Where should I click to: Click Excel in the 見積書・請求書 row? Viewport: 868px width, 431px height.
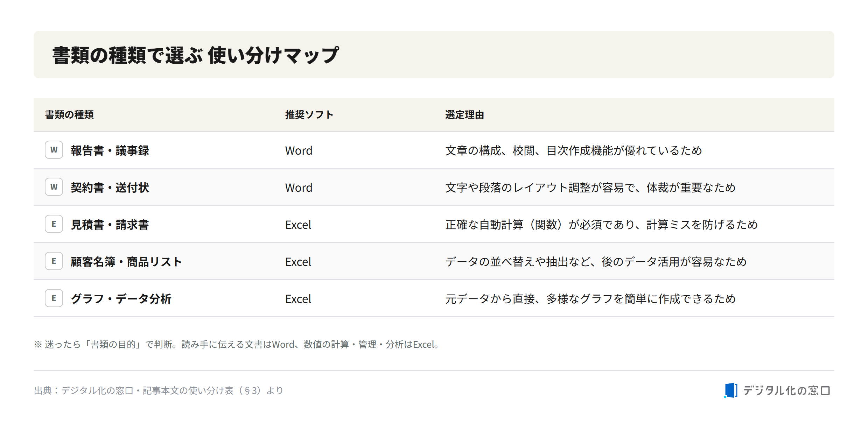298,225
